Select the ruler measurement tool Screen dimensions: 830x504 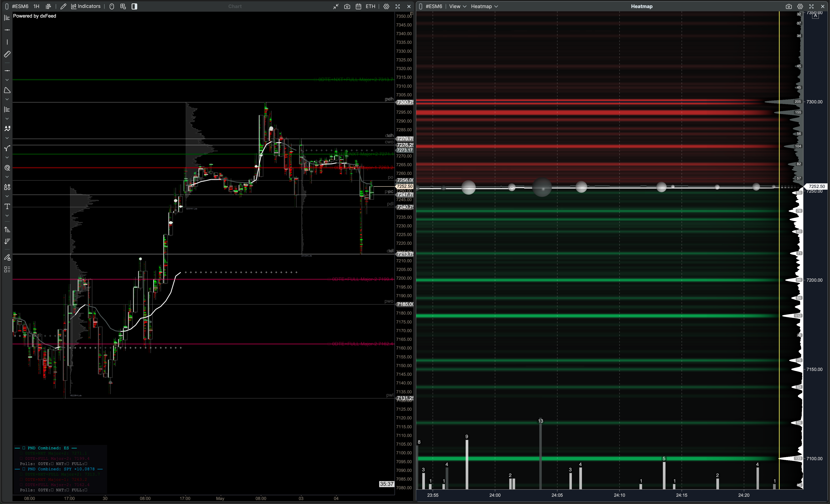pyautogui.click(x=7, y=54)
